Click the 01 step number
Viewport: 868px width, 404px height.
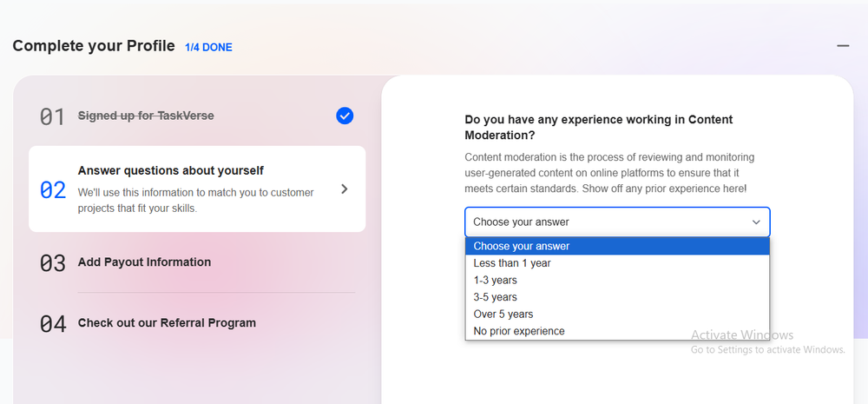53,116
